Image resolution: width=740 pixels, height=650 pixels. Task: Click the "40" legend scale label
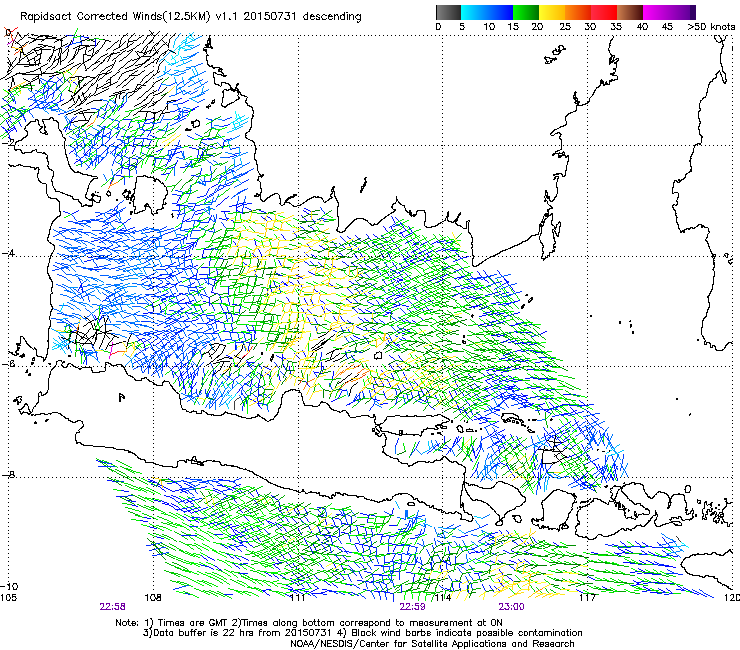coord(642,27)
